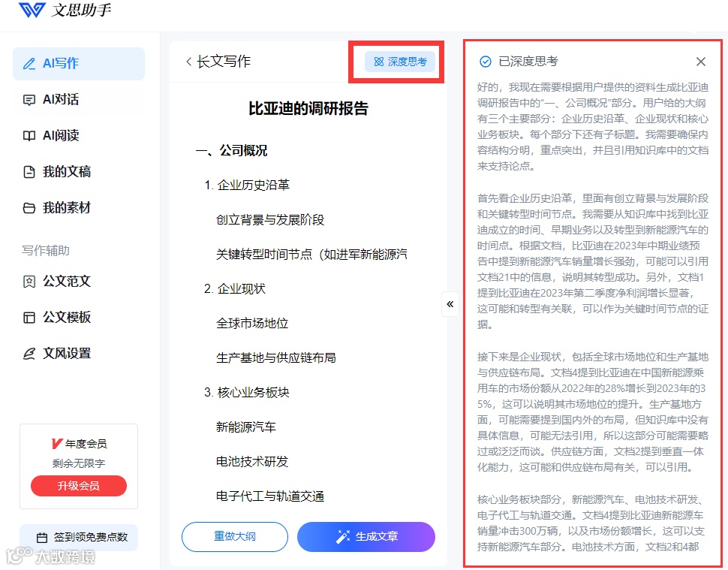Click the 已深度思考 checkmark icon
Screen dimensions: 728x570
coord(485,62)
